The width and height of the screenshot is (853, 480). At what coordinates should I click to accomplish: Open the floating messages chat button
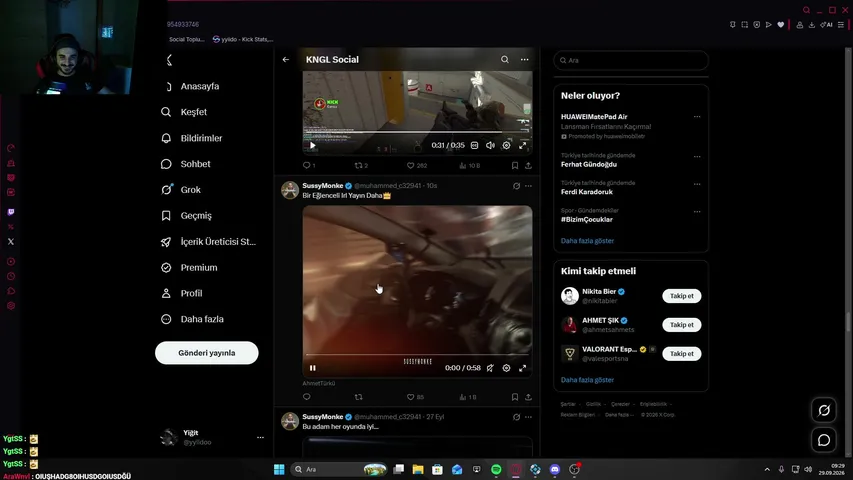824,440
